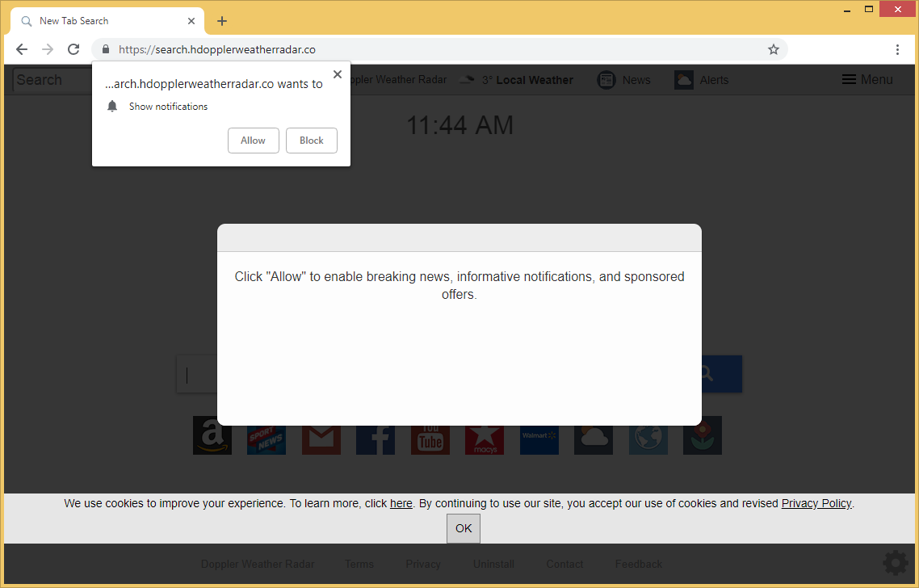
Task: Click the Alerts weather icon
Action: coord(683,80)
